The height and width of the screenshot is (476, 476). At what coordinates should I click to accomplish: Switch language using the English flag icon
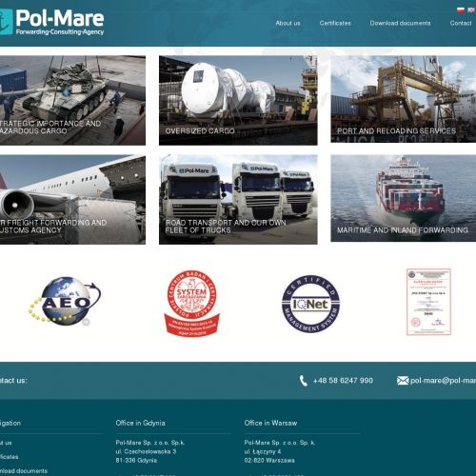472,10
